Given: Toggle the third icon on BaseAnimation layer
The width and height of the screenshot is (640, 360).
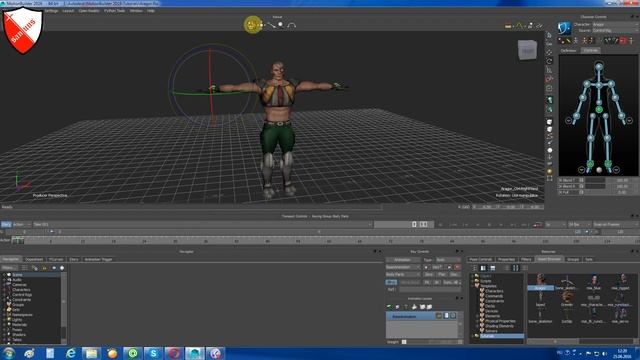Looking at the screenshot, I should click(x=453, y=316).
